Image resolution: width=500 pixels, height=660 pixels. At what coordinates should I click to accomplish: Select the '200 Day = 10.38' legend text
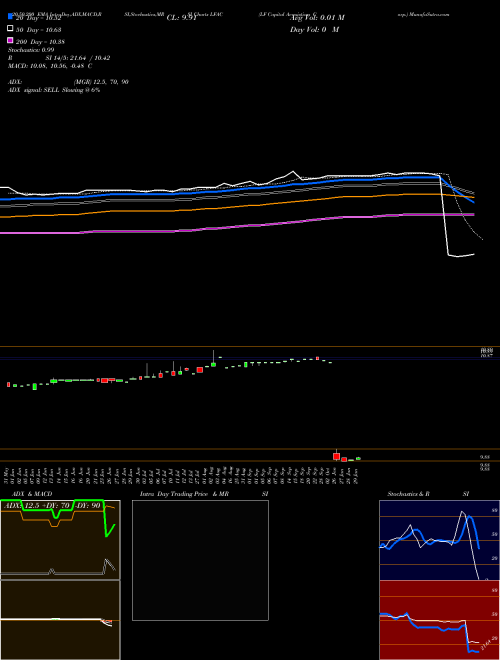[40, 42]
